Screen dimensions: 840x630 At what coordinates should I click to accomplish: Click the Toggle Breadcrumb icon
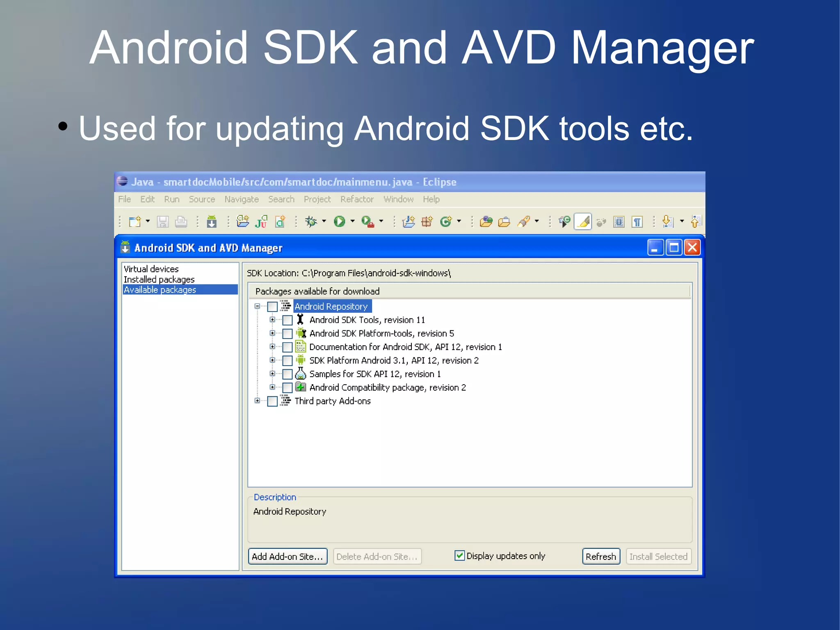564,222
